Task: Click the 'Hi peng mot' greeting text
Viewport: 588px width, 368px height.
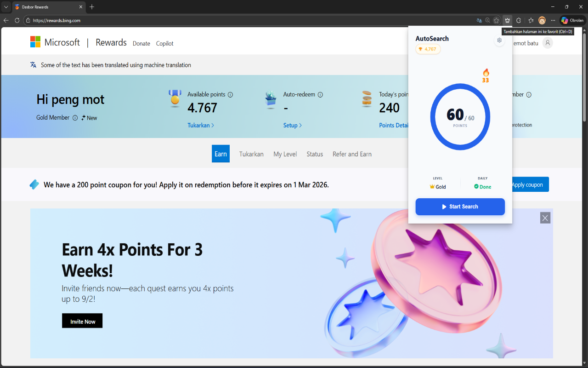Action: coord(70,99)
